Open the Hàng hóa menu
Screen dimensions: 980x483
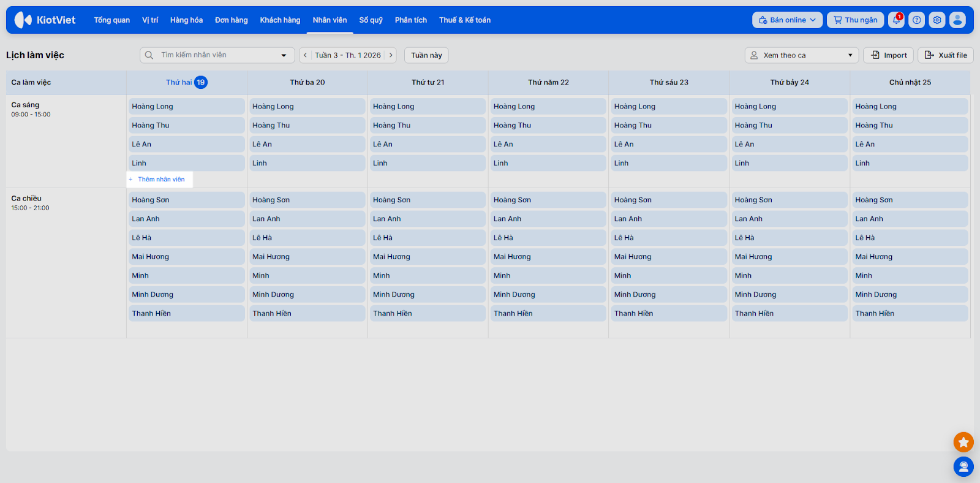point(186,20)
